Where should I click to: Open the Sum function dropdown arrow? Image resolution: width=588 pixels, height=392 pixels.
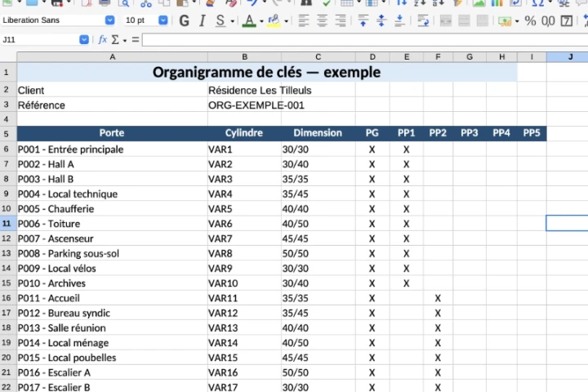pos(124,40)
